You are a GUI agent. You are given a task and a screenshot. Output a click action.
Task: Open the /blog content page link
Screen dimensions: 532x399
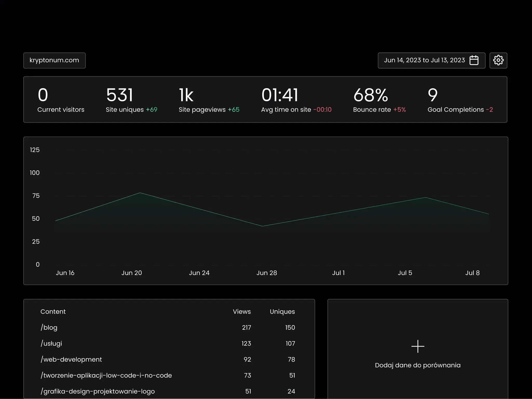[x=49, y=327]
